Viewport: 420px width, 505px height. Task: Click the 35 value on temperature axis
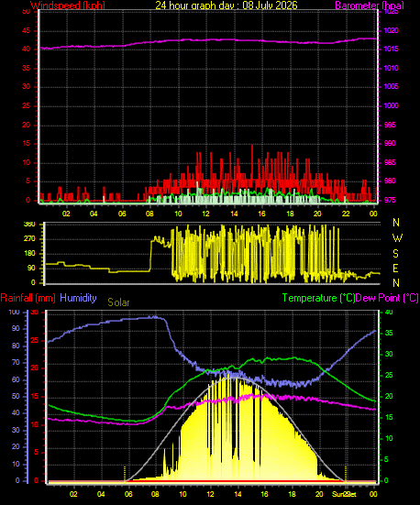[389, 334]
